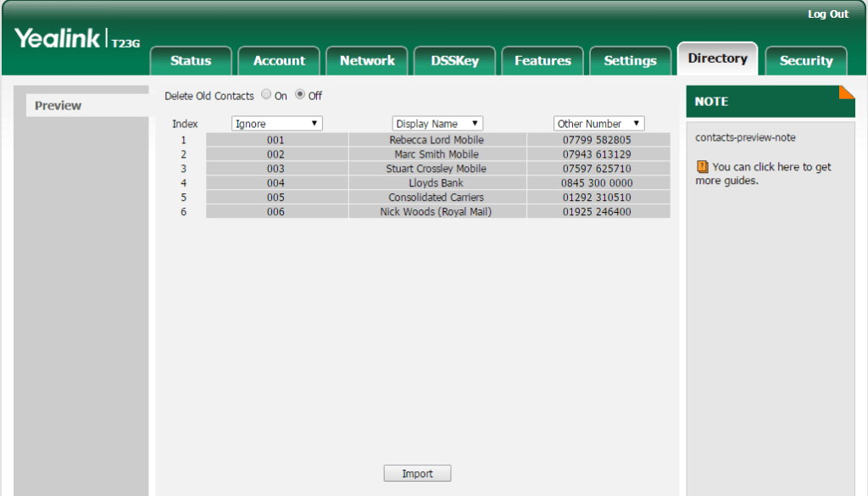Click the Delete Old Contacts label
Image resolution: width=868 pixels, height=496 pixels.
[x=209, y=96]
